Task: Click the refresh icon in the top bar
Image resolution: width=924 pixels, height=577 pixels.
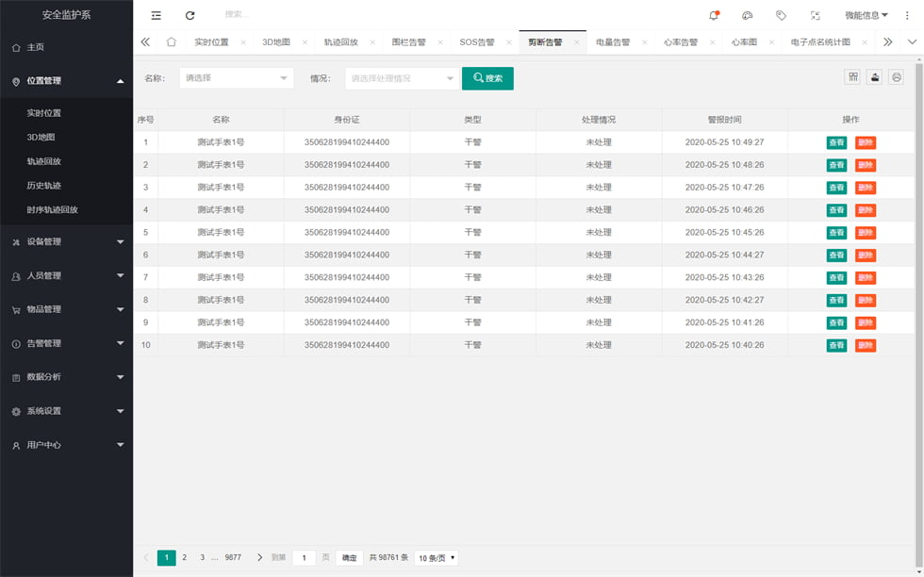Action: (x=190, y=15)
